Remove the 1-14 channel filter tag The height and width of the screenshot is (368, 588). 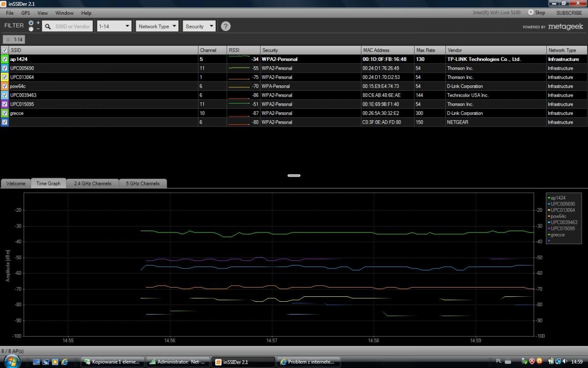[8, 40]
